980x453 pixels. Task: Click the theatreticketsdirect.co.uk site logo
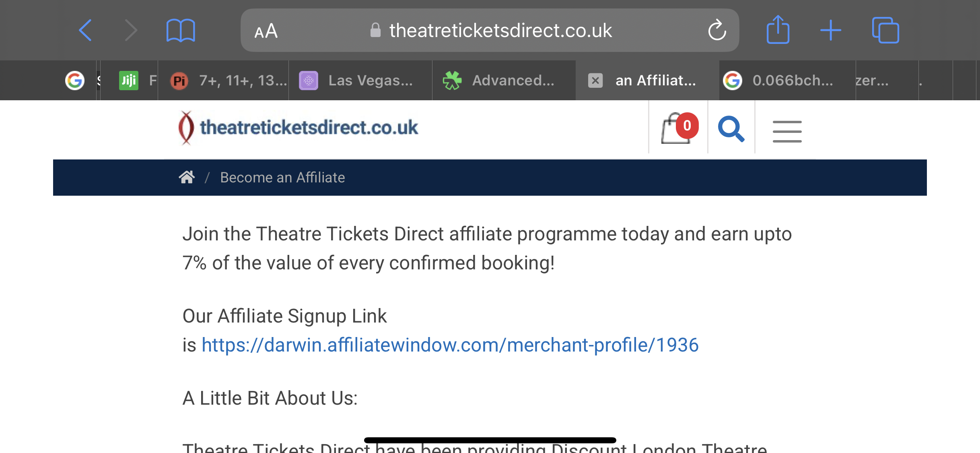(x=298, y=128)
